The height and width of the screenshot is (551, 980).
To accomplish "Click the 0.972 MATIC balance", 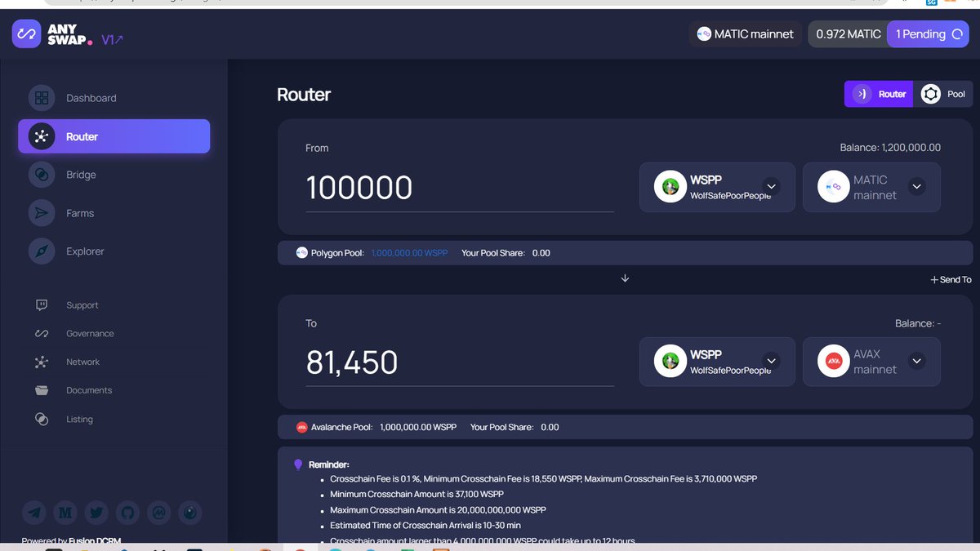I will 848,34.
